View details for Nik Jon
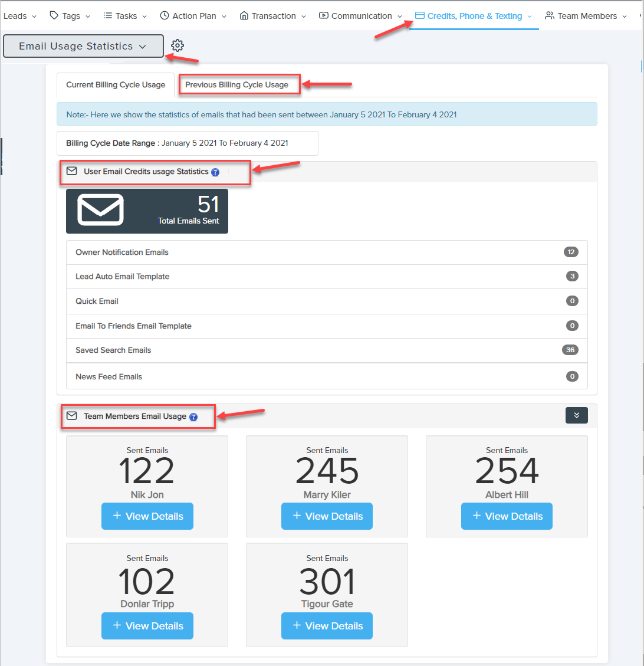Image resolution: width=644 pixels, height=666 pixels. [x=147, y=516]
